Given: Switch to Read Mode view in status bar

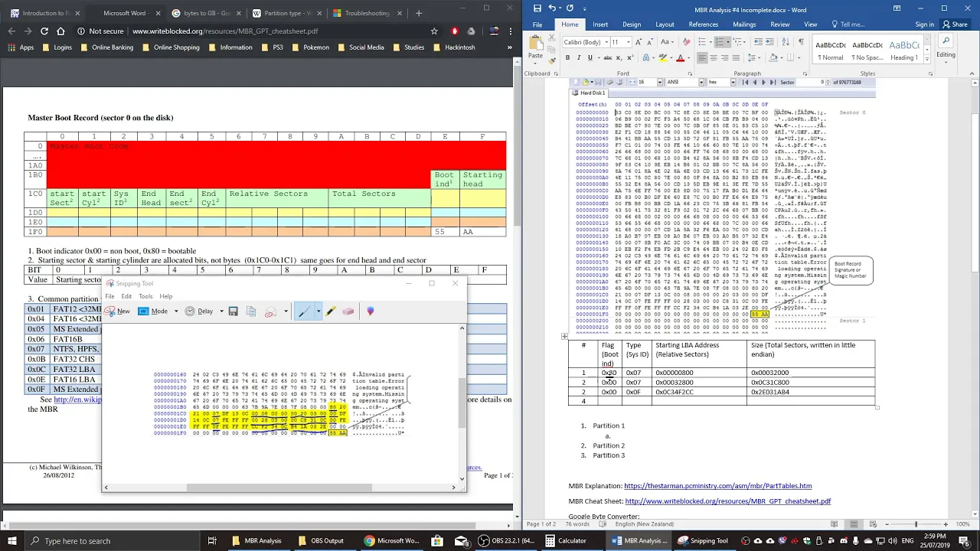Looking at the screenshot, I should pos(834,524).
